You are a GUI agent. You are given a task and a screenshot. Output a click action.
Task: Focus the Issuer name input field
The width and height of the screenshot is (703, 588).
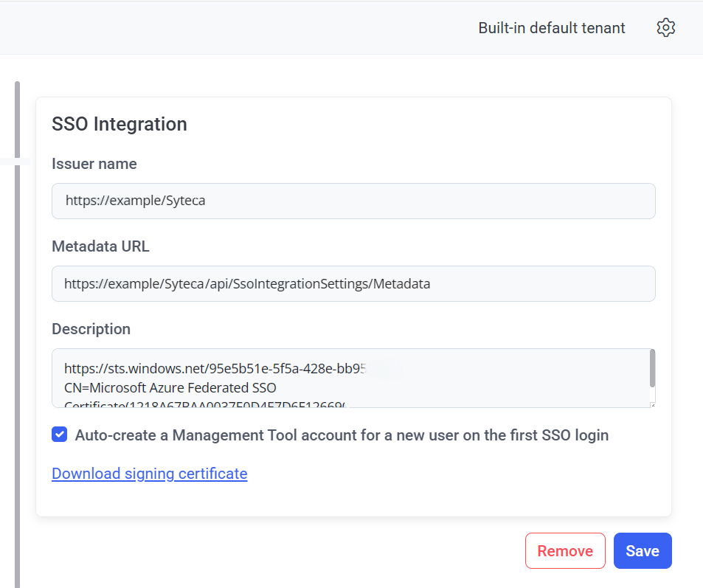pyautogui.click(x=353, y=201)
